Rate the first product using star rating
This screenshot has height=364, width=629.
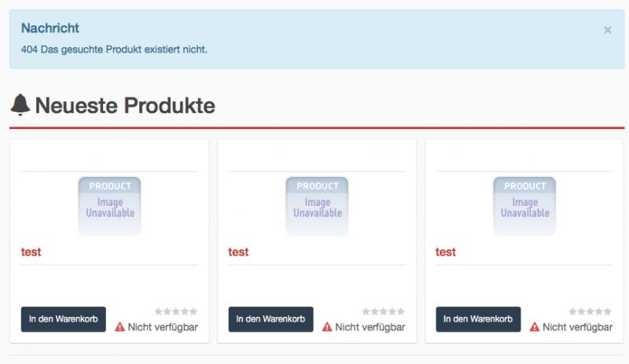coord(176,312)
